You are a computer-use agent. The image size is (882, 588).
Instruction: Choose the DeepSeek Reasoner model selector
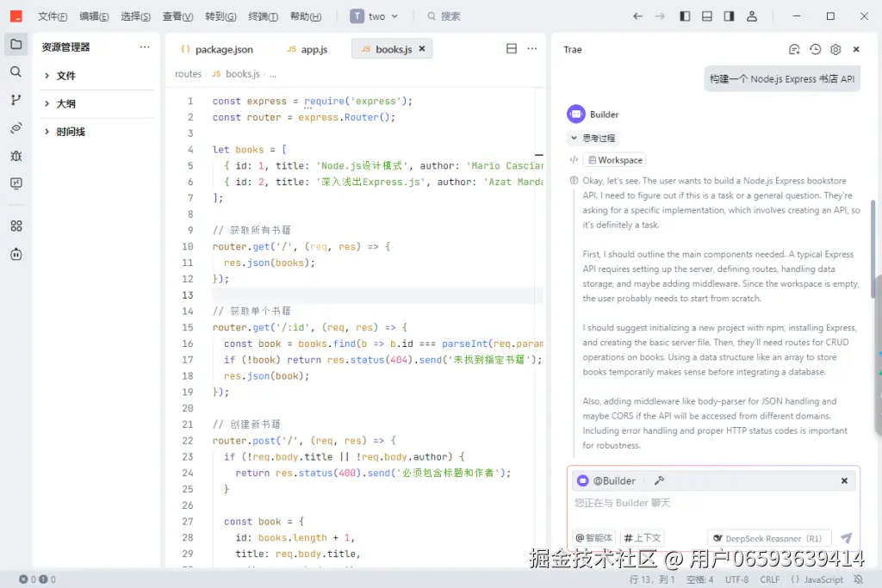point(769,539)
